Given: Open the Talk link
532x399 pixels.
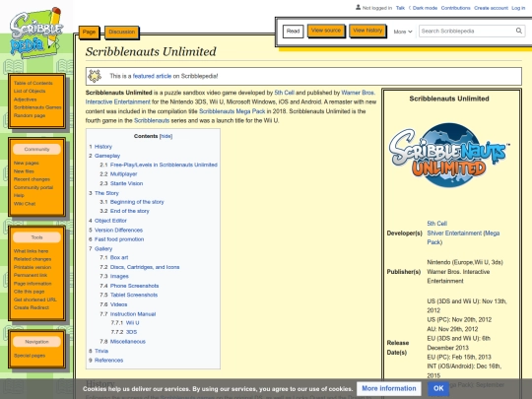Looking at the screenshot, I should pos(400,8).
